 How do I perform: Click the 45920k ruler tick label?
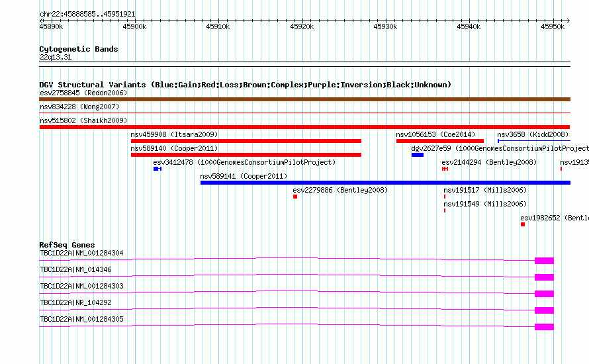pyautogui.click(x=302, y=26)
